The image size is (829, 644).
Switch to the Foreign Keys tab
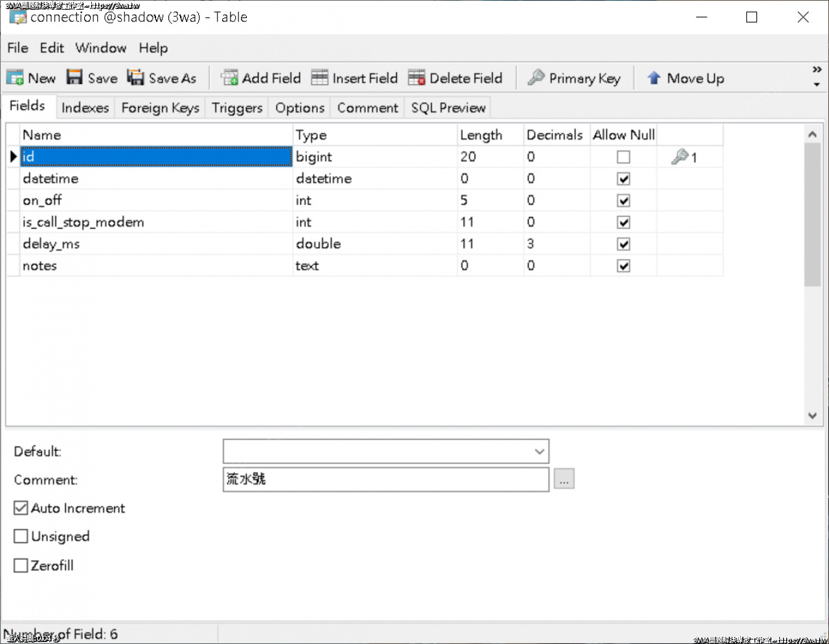pos(160,108)
